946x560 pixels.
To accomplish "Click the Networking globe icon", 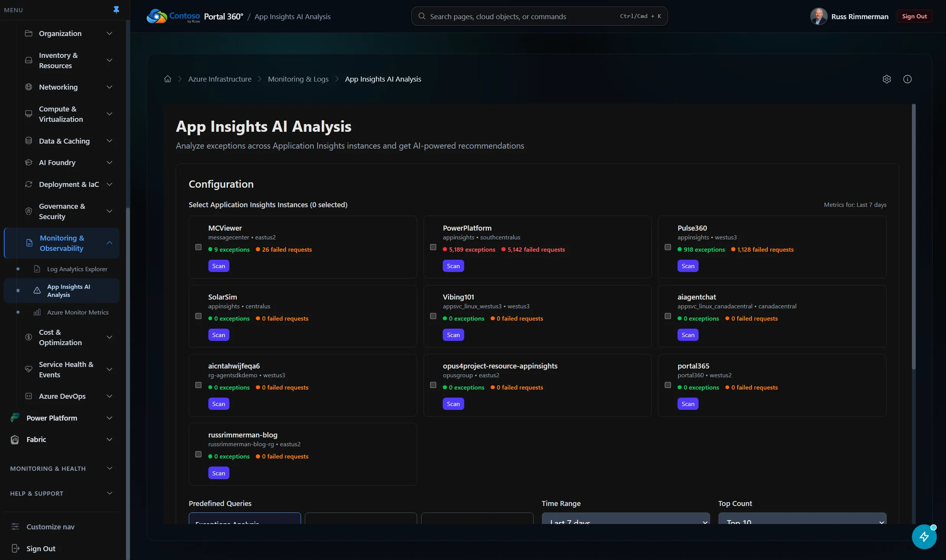I will 28,87.
